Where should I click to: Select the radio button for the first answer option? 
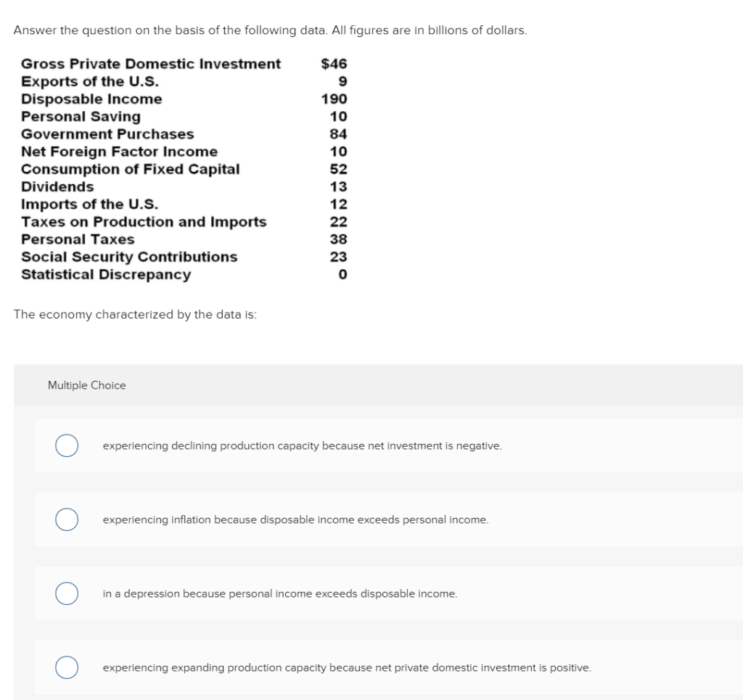66,445
